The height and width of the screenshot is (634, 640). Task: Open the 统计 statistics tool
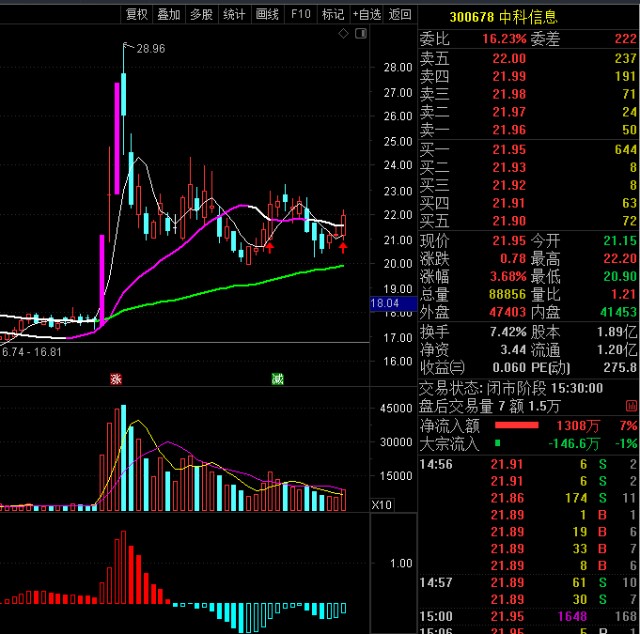[x=234, y=15]
